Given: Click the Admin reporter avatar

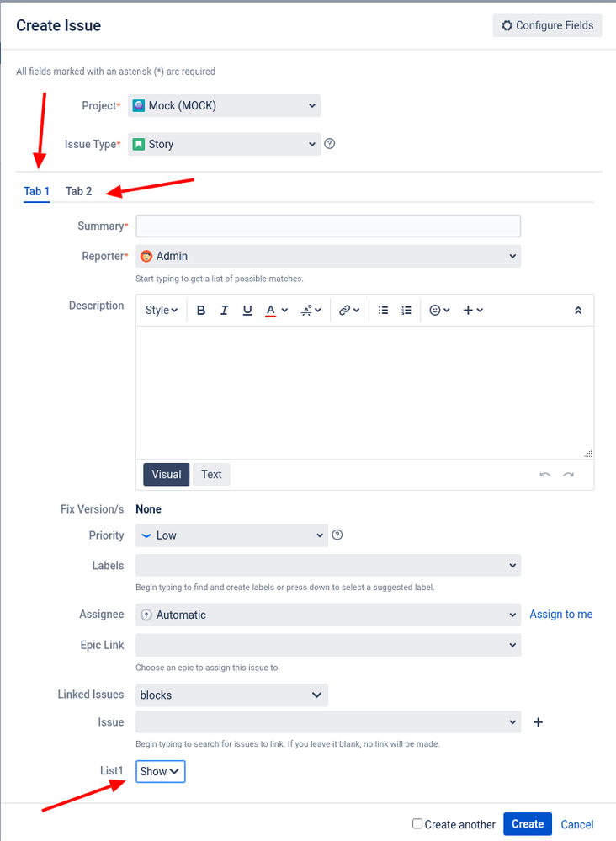Looking at the screenshot, I should (146, 257).
